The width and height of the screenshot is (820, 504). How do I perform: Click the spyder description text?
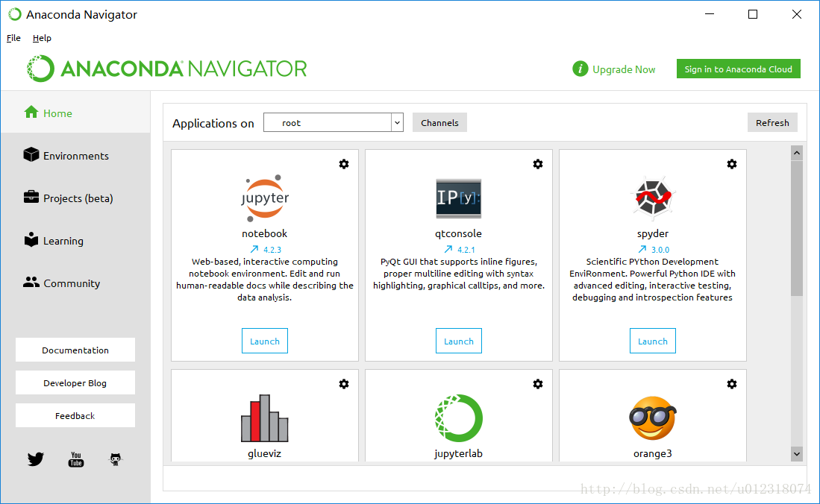(x=653, y=279)
